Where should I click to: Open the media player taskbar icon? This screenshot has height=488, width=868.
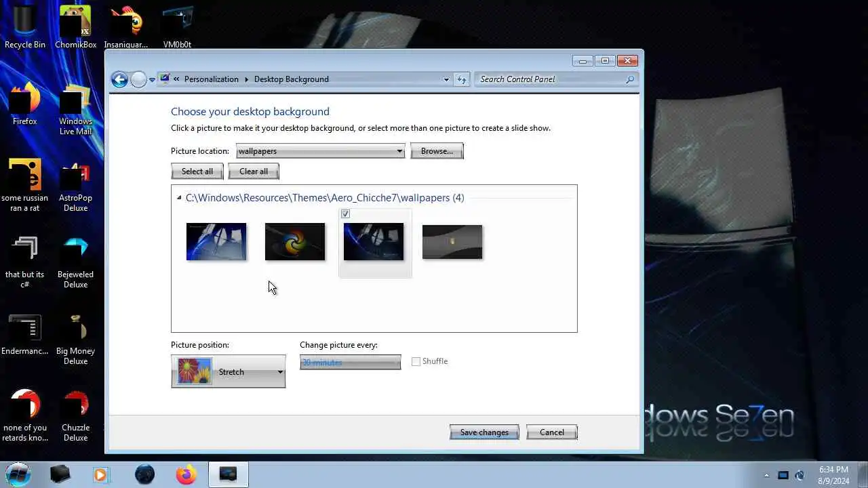coord(101,474)
